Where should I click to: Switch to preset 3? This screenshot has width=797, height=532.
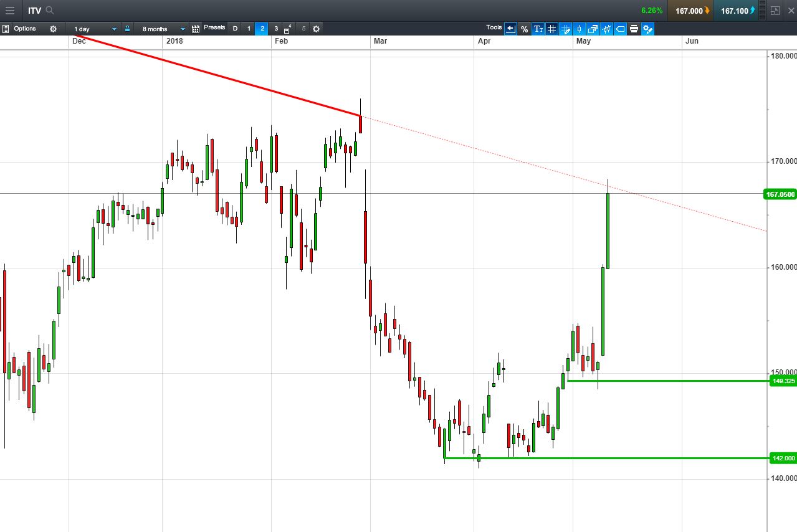point(276,29)
